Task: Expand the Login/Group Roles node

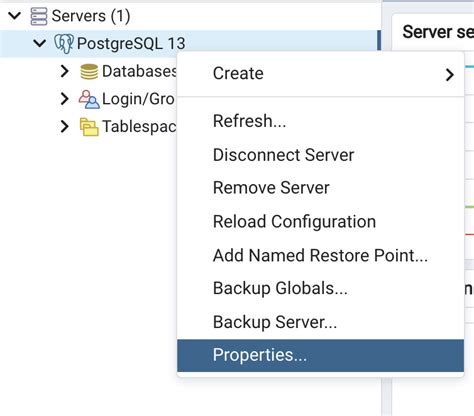Action: tap(65, 99)
